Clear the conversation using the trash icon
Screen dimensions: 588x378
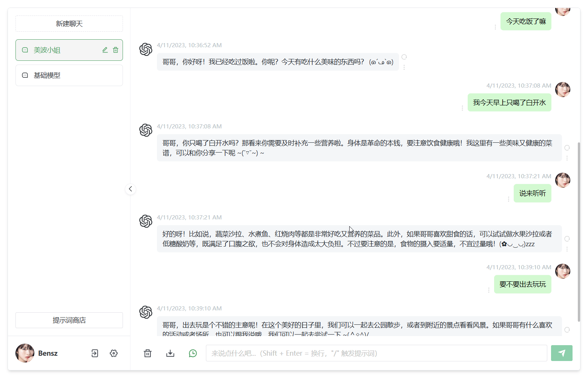point(147,353)
